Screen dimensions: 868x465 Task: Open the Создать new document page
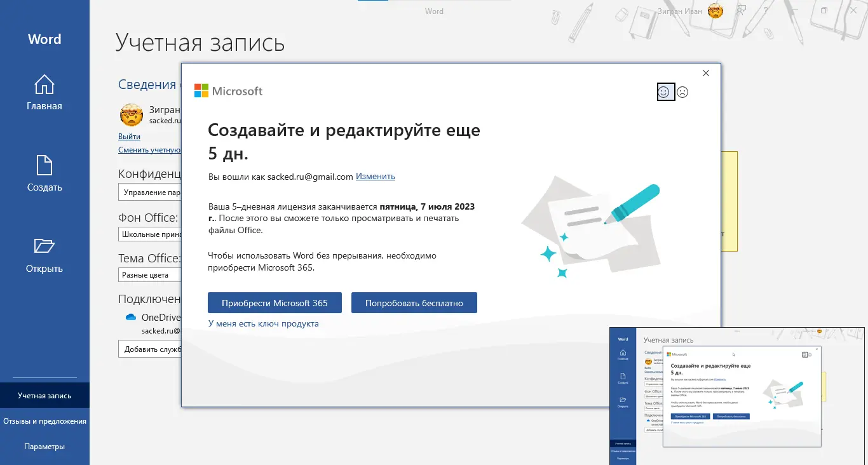[x=44, y=174]
